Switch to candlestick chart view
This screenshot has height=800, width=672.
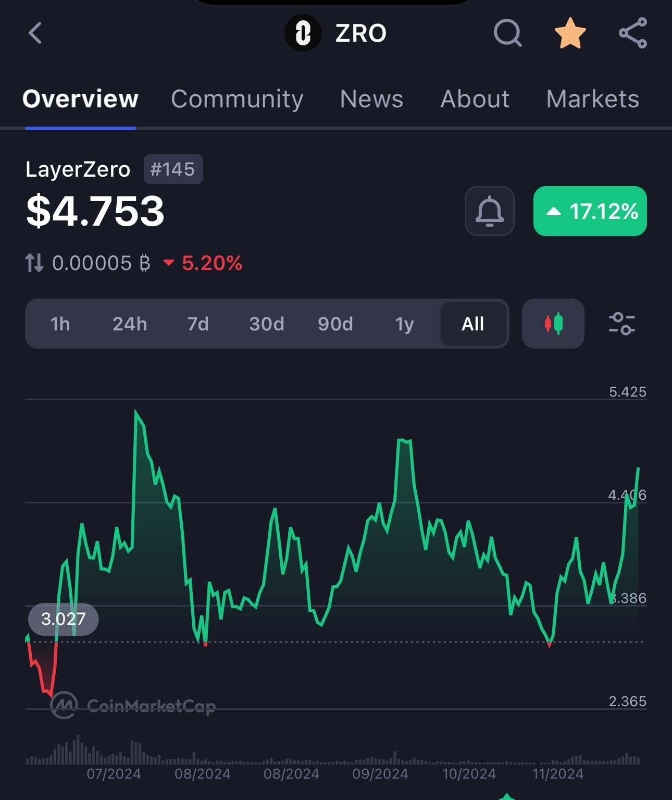(553, 324)
